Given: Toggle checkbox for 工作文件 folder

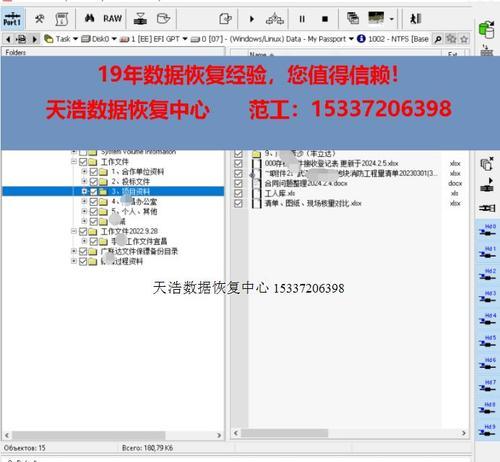Looking at the screenshot, I should pyautogui.click(x=83, y=162).
